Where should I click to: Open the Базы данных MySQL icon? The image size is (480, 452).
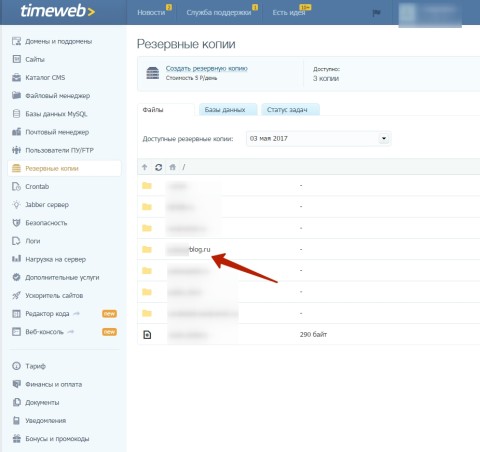(x=16, y=114)
